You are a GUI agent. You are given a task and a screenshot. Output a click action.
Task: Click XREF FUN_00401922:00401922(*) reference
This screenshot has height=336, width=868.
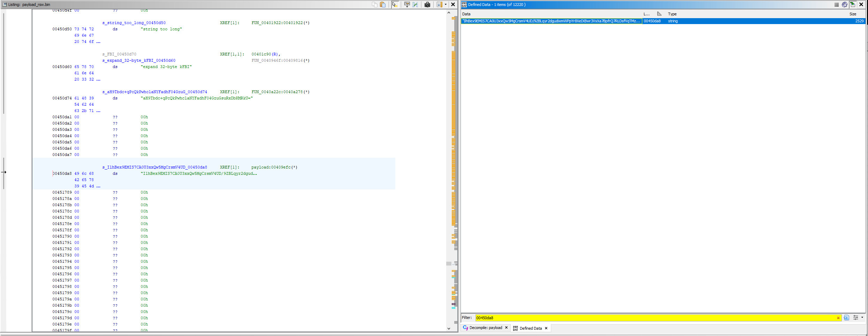pos(280,23)
